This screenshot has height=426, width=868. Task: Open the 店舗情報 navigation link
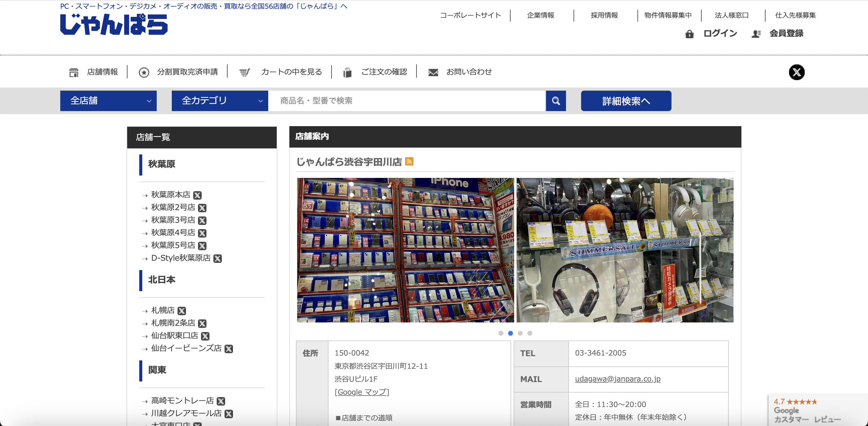102,72
